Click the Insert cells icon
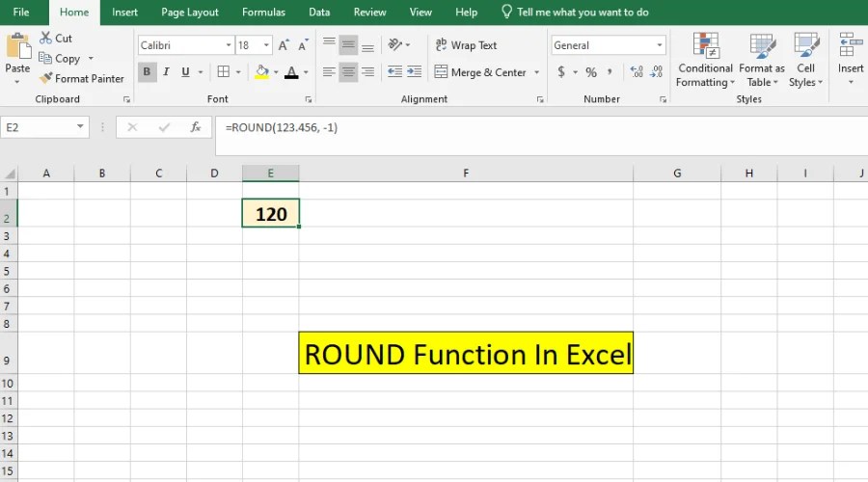Screen dimensions: 868x482 (851, 45)
